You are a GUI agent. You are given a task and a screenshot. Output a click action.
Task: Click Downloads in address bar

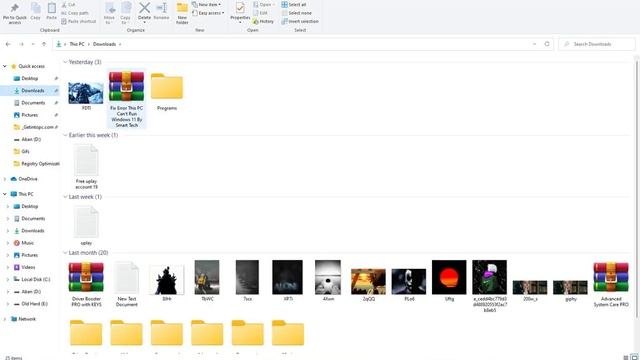coord(104,44)
